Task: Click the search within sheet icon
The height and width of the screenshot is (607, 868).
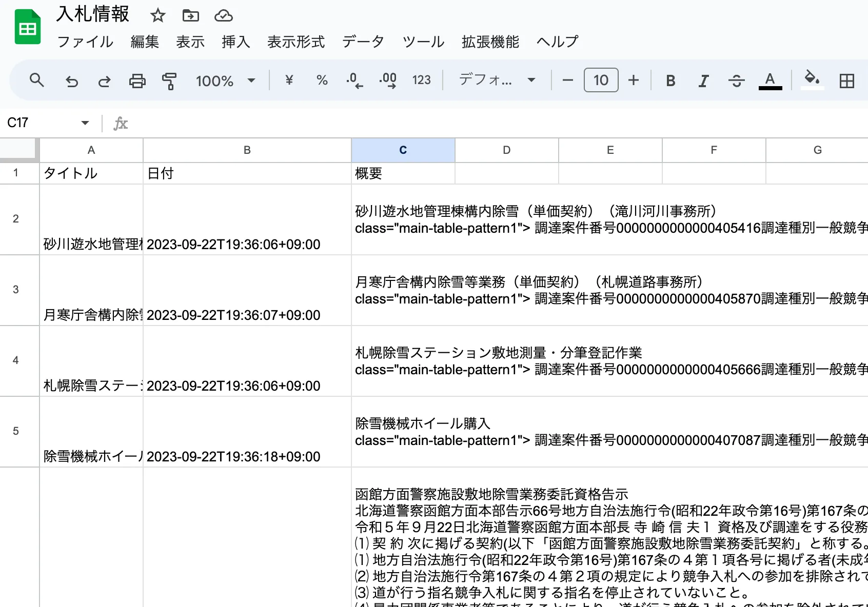Action: (x=37, y=80)
